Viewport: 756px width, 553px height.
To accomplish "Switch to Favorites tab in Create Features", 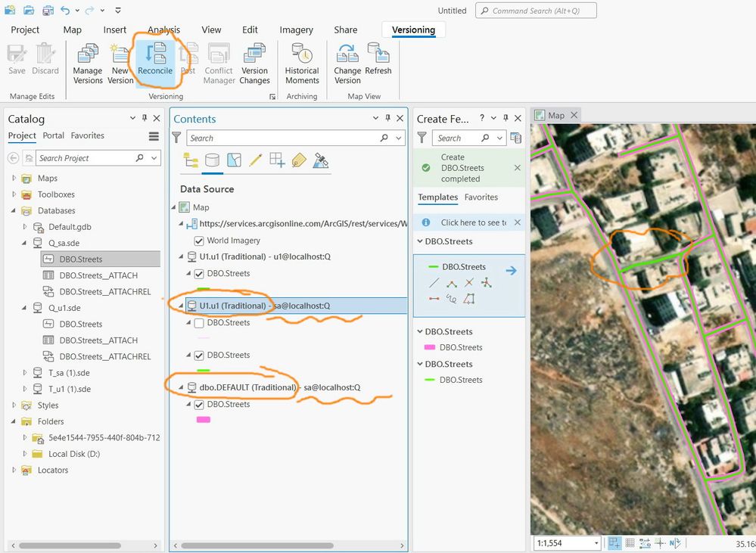I will point(481,197).
